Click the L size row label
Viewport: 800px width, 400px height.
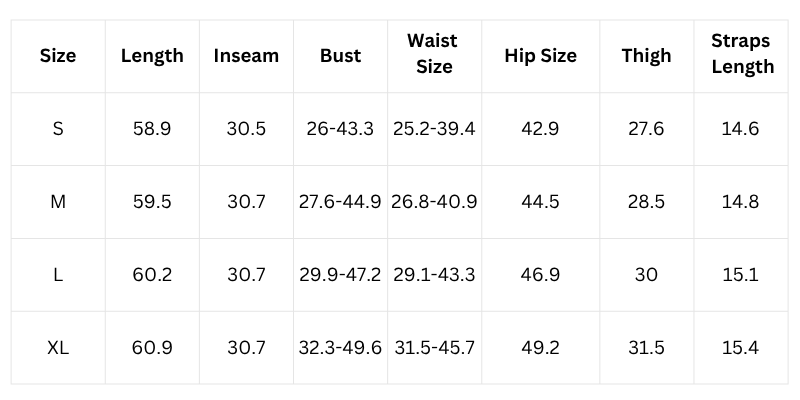(x=58, y=275)
